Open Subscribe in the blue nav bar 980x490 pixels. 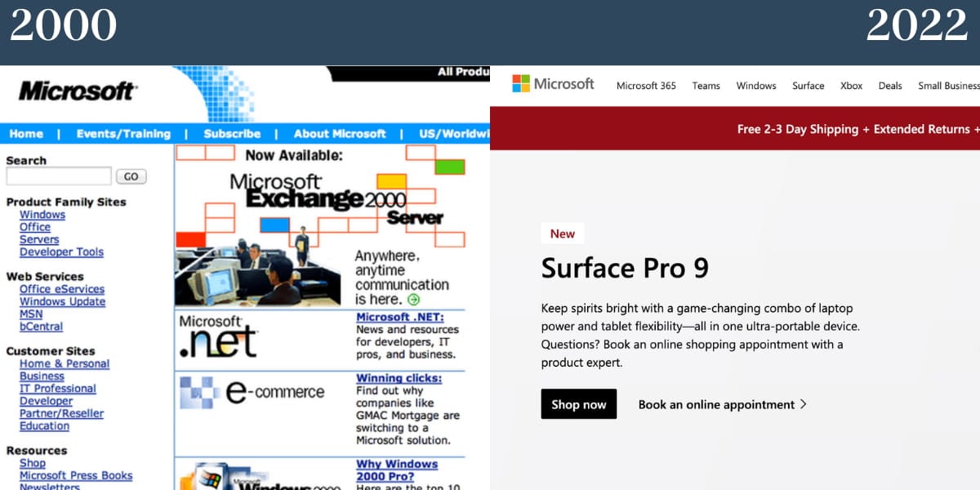(232, 134)
